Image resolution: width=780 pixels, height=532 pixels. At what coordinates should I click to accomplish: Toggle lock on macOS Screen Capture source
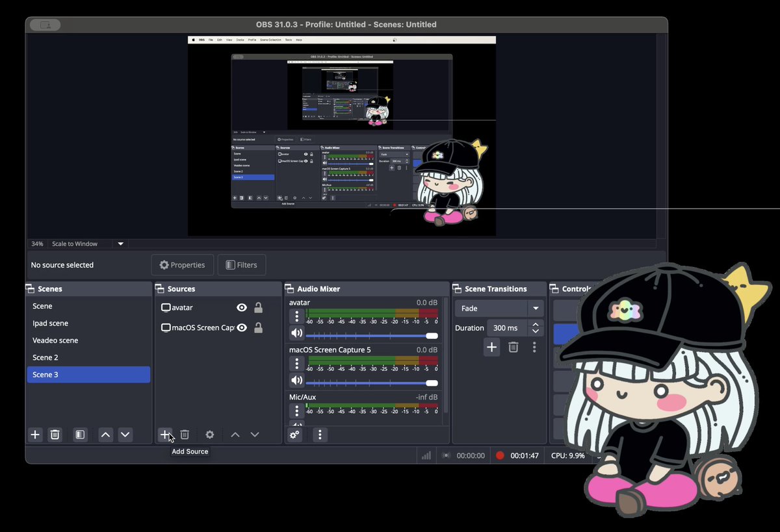[258, 328]
